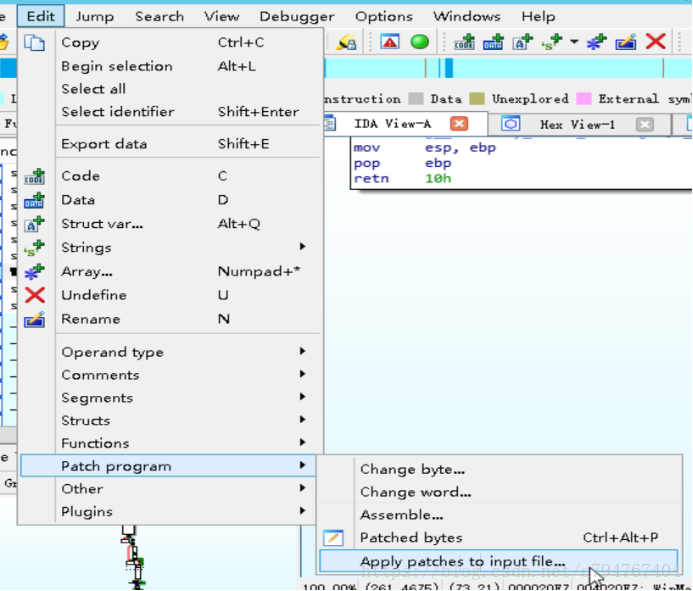Click the green circle toolbar icon
693x591 pixels.
[x=420, y=42]
